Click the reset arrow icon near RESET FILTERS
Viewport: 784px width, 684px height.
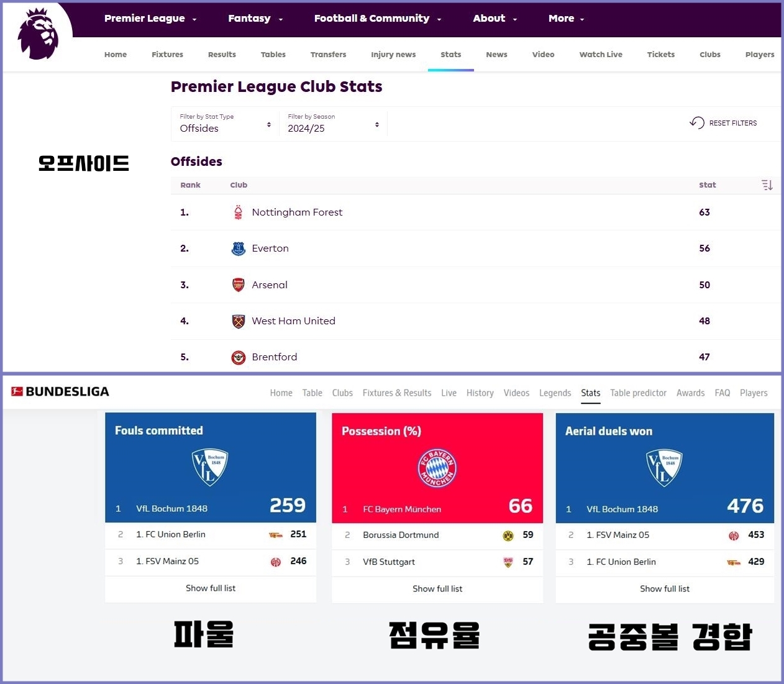(697, 122)
